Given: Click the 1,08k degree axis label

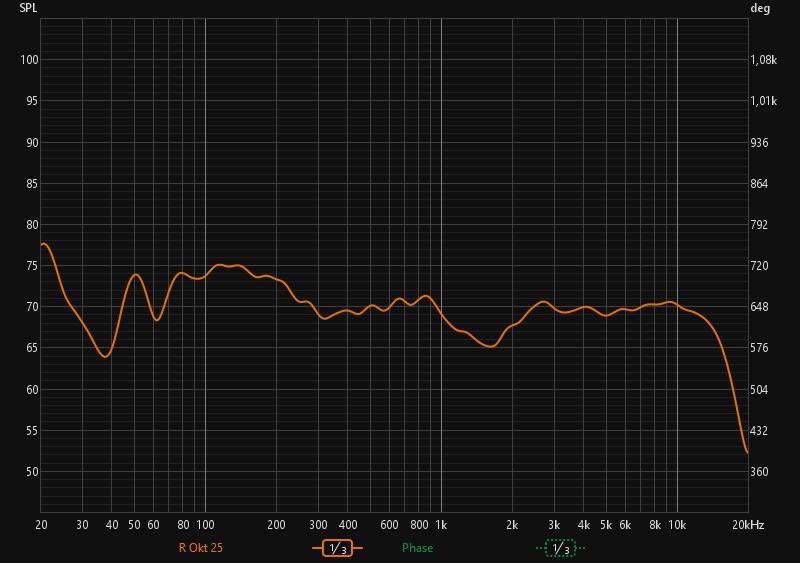Looking at the screenshot, I should [763, 60].
